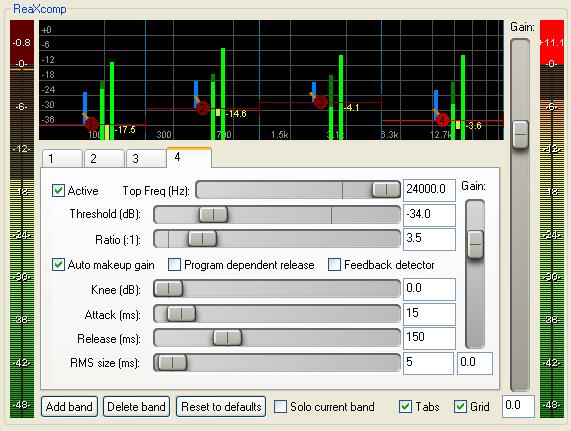Switch to band tab 1
The height and width of the screenshot is (431, 571).
click(62, 158)
